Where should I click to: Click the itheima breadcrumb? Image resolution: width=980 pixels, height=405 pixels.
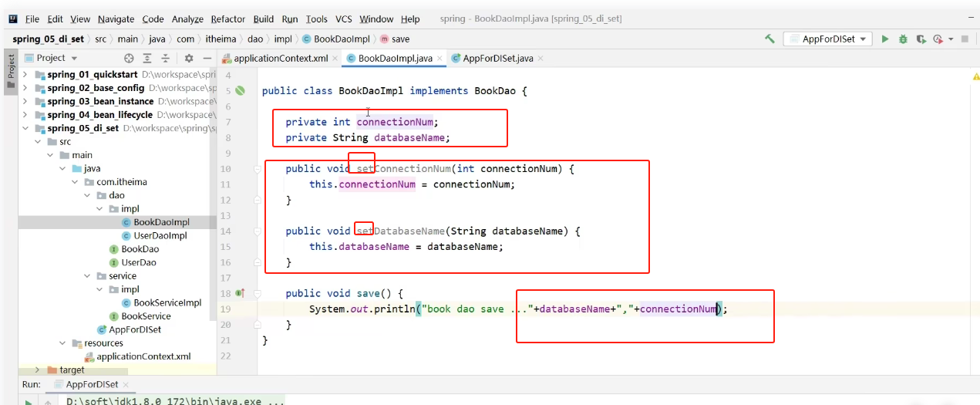click(x=219, y=39)
